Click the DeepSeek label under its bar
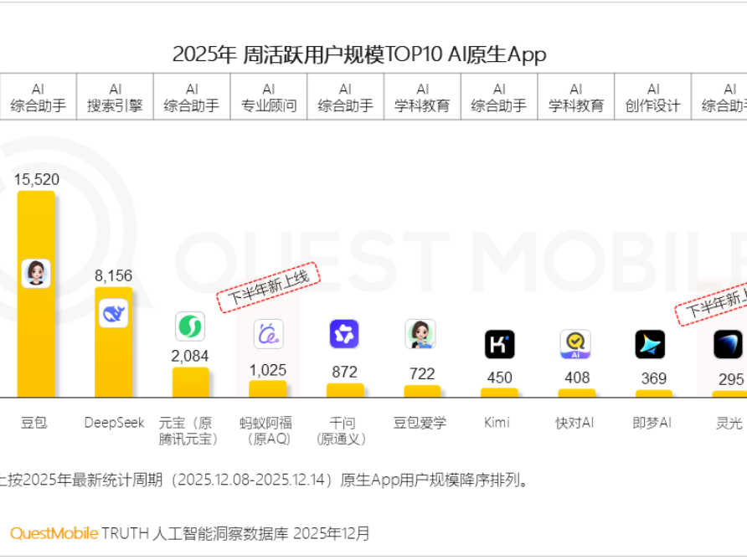This screenshot has width=747, height=560. click(114, 423)
